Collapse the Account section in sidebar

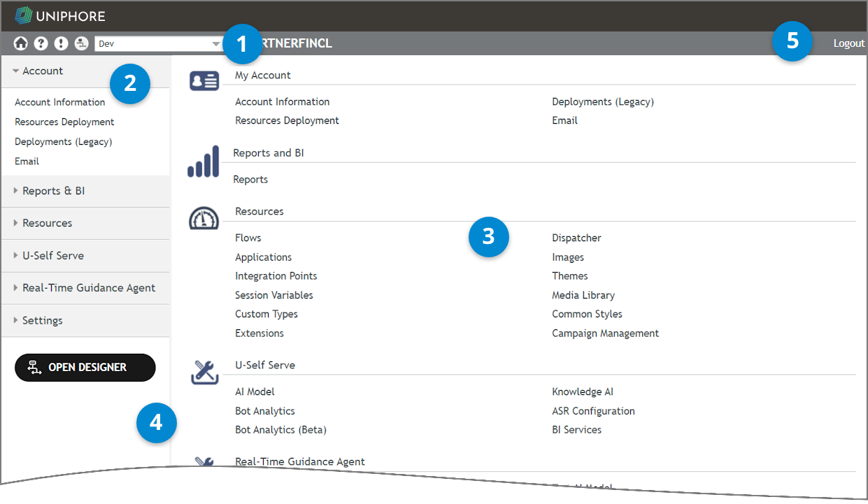[x=85, y=71]
